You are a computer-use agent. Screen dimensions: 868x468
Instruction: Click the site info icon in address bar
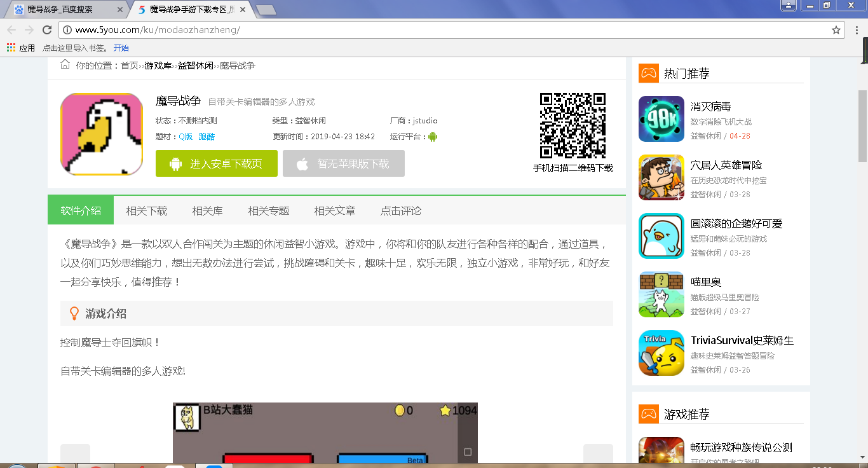tap(67, 30)
